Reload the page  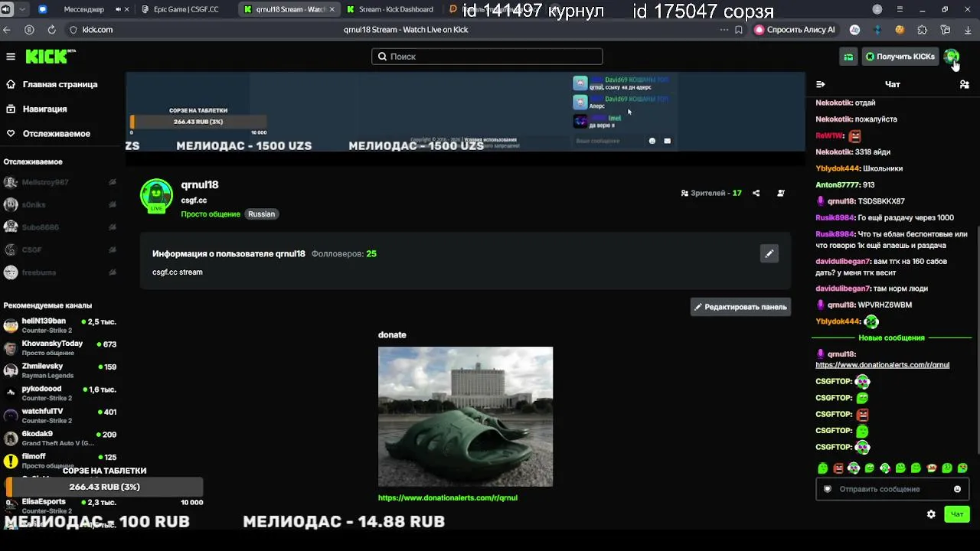click(51, 30)
